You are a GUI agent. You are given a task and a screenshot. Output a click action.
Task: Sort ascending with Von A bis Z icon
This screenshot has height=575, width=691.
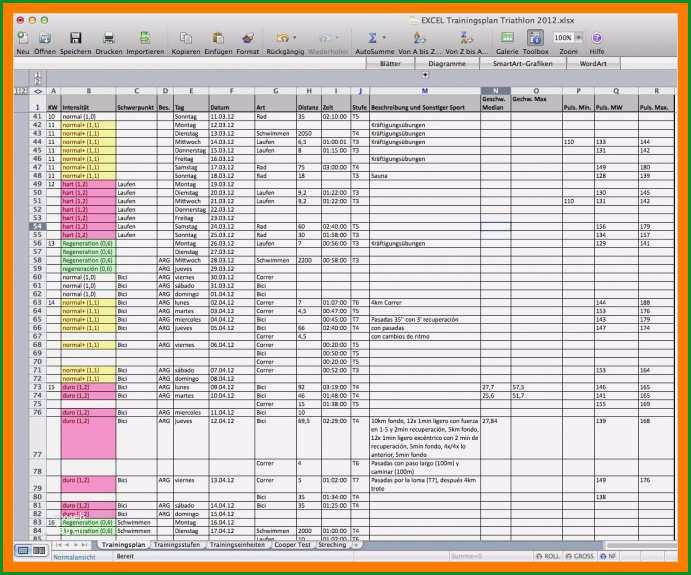[x=419, y=38]
